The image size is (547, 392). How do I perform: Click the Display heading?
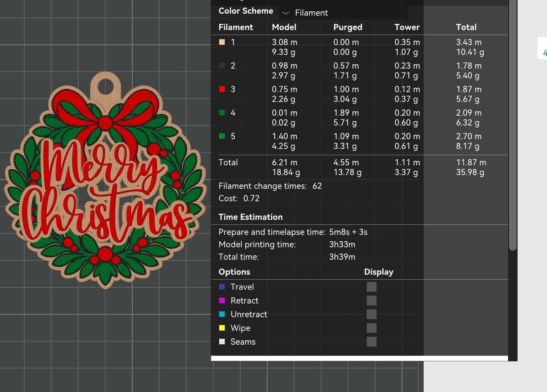[378, 272]
